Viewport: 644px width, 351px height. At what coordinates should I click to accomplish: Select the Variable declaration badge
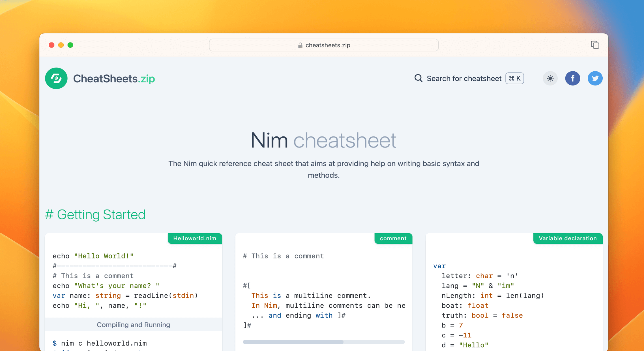(x=568, y=238)
